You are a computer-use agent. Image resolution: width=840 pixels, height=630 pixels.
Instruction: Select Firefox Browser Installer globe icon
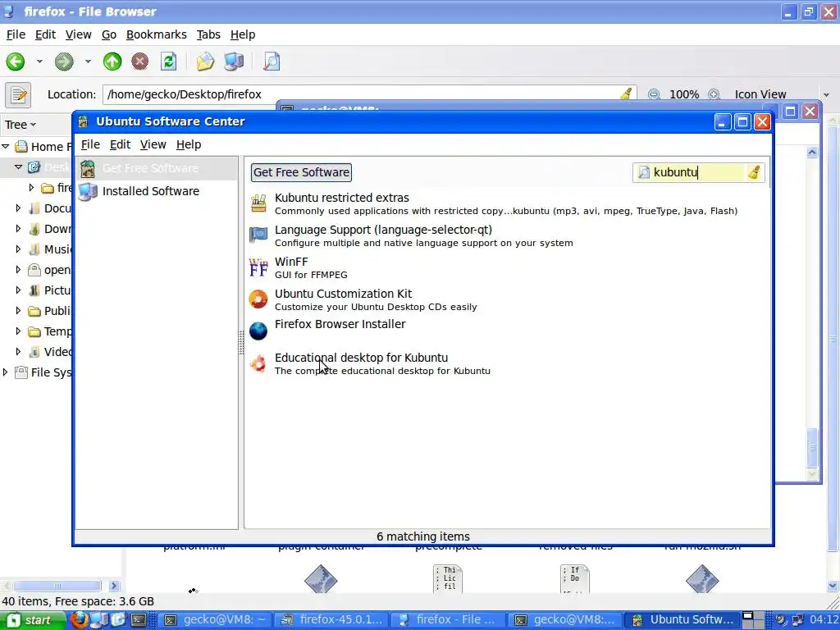tap(258, 331)
